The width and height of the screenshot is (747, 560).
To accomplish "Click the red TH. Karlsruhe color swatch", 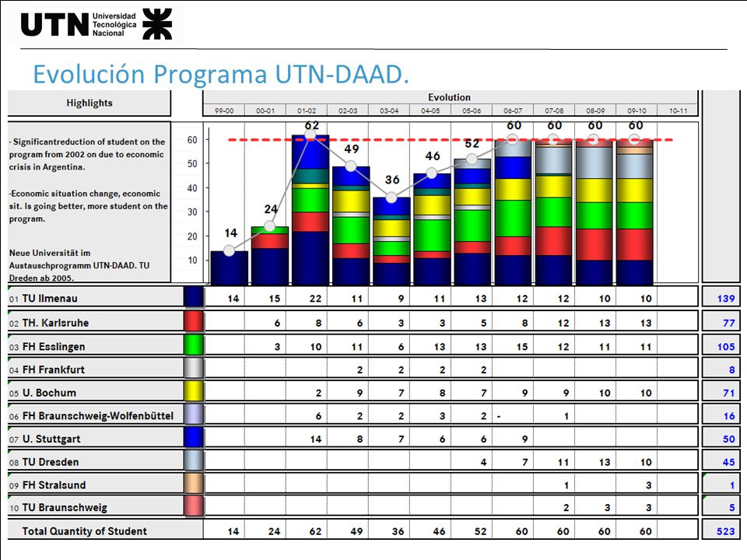I will 194,321.
